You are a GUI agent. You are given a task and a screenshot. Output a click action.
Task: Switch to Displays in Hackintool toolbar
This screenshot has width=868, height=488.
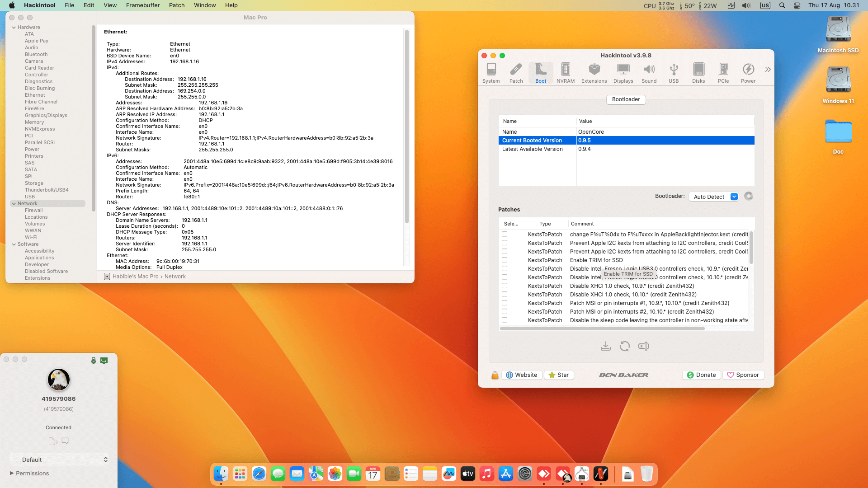pos(623,73)
